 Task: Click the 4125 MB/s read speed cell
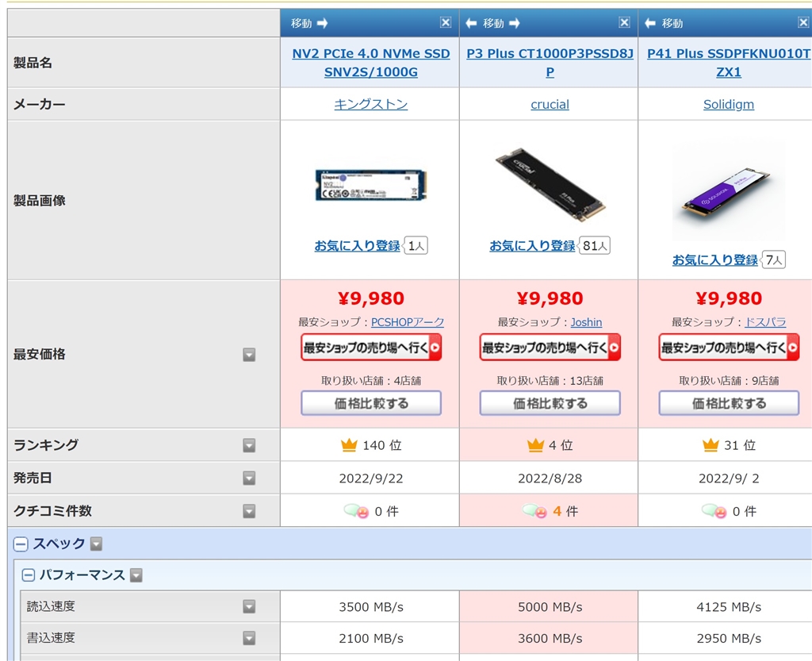(x=726, y=606)
